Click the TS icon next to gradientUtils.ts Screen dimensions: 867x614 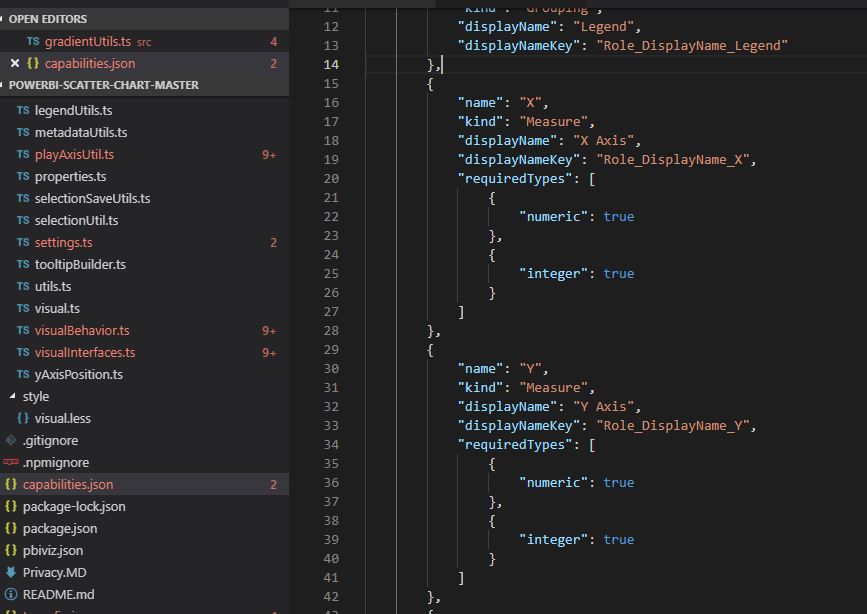click(33, 41)
